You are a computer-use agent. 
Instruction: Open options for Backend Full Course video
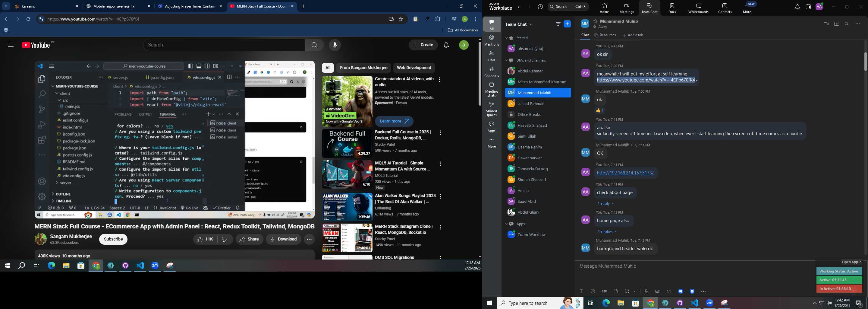tap(441, 133)
